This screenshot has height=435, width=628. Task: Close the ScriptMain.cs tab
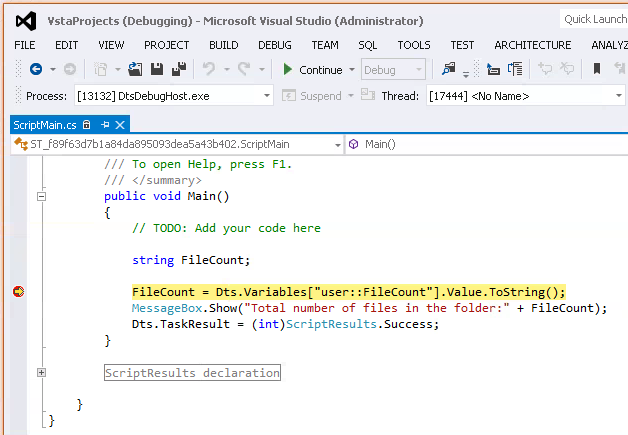[x=120, y=125]
